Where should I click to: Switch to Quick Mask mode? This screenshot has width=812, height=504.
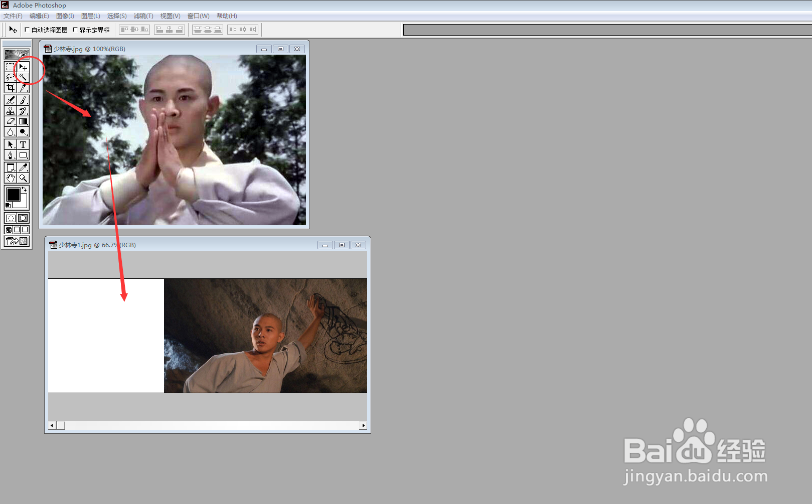click(23, 218)
